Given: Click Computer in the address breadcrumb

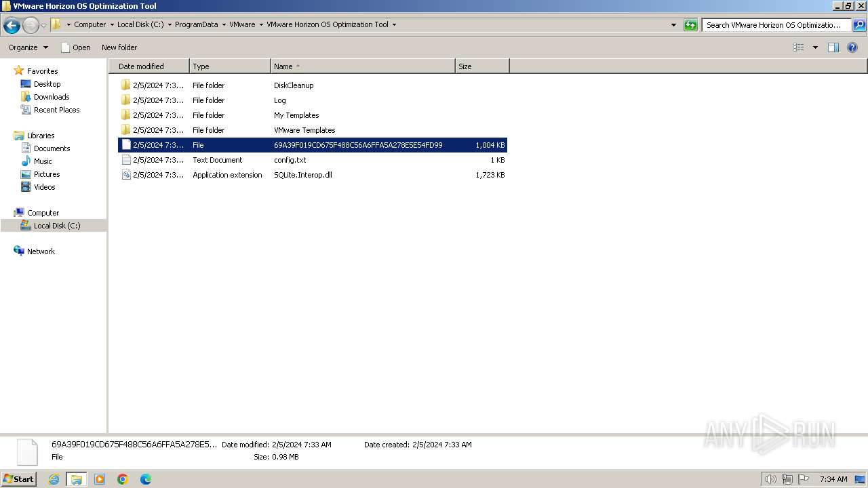Looking at the screenshot, I should point(90,24).
